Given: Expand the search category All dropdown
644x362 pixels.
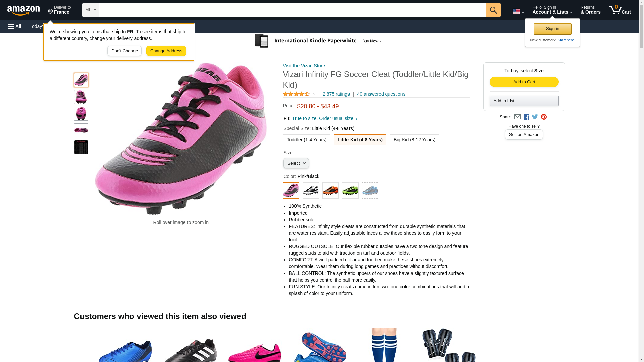Looking at the screenshot, I should 90,10.
